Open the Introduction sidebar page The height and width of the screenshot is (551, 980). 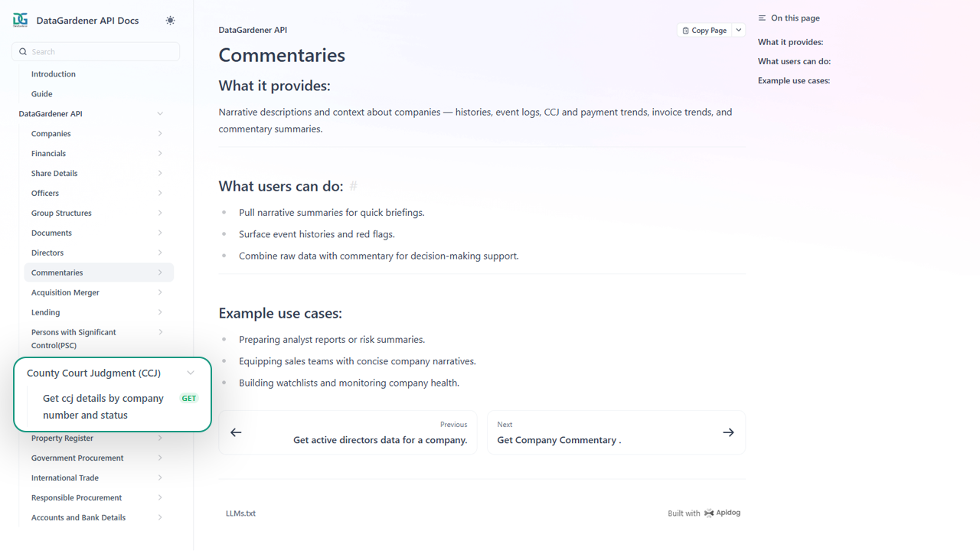54,74
